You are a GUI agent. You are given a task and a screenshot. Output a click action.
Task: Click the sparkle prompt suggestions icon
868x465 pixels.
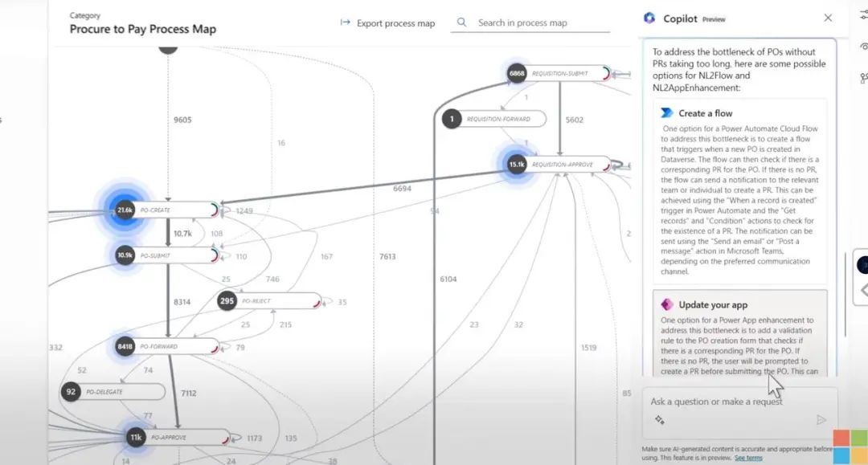(659, 420)
